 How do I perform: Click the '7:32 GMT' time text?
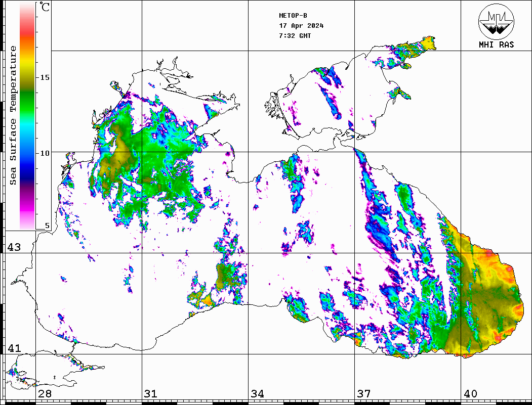click(295, 36)
